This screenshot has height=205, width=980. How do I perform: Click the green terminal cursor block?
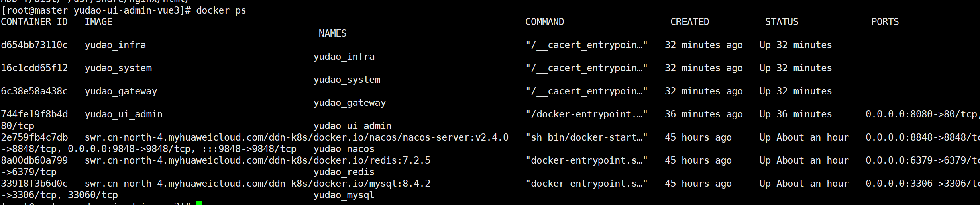[x=199, y=203]
